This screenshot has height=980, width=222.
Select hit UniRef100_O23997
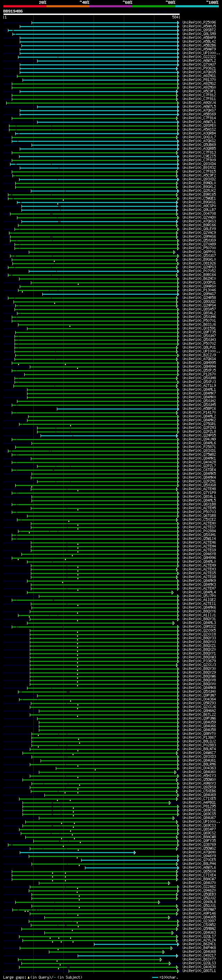tap(199, 921)
